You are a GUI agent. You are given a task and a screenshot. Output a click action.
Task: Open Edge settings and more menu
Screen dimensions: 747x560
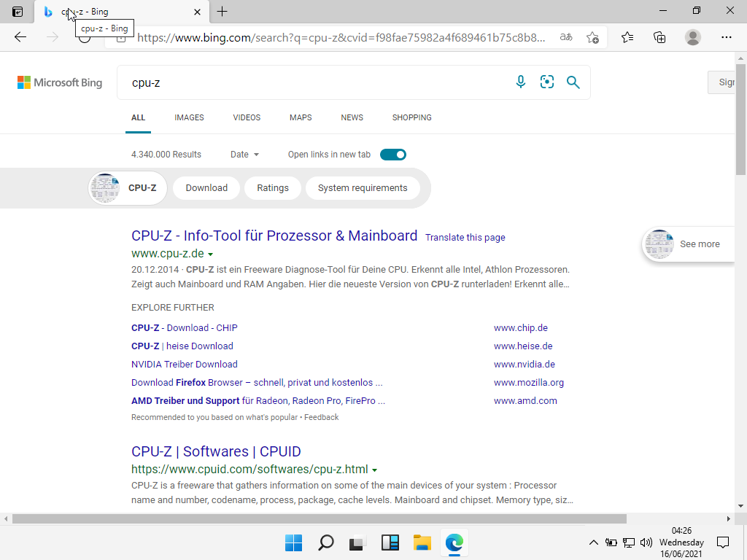[x=726, y=37]
